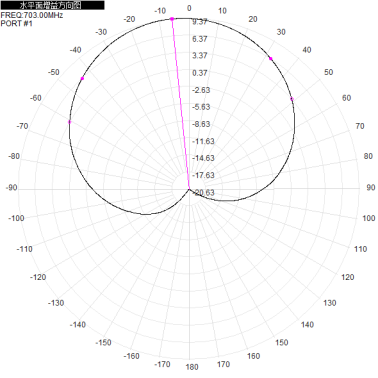Click the -8.63 radial scale label
The height and width of the screenshot is (378, 378).
click(x=201, y=124)
